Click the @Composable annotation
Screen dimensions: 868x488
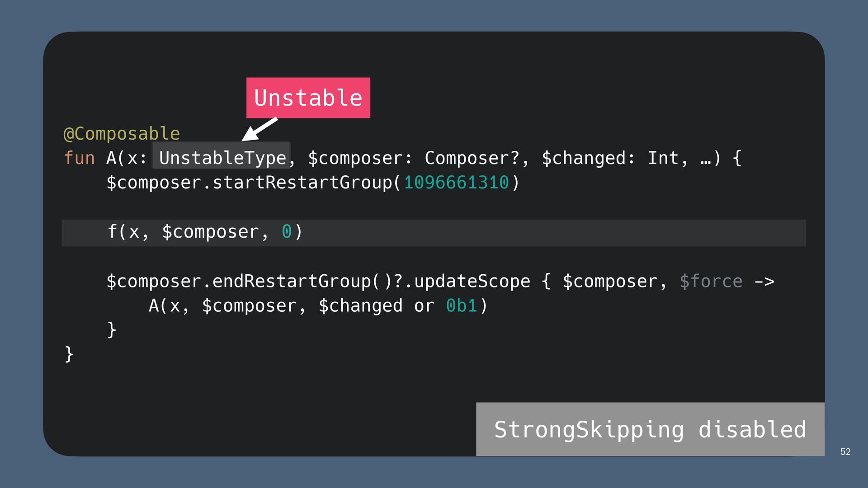click(x=122, y=134)
